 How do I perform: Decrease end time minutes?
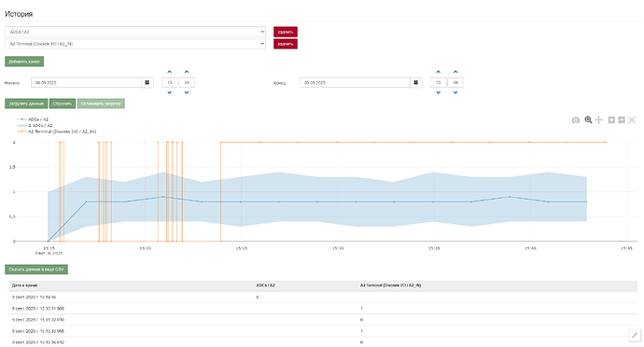[x=455, y=92]
